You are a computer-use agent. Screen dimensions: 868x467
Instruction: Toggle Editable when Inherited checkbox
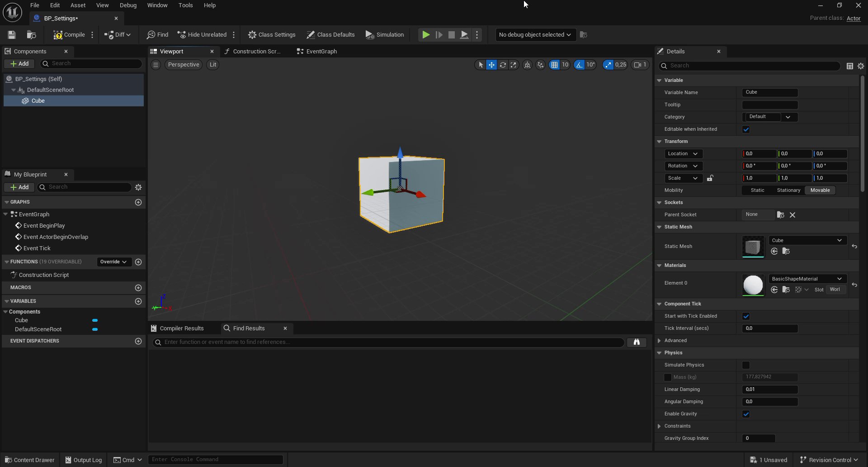point(746,129)
